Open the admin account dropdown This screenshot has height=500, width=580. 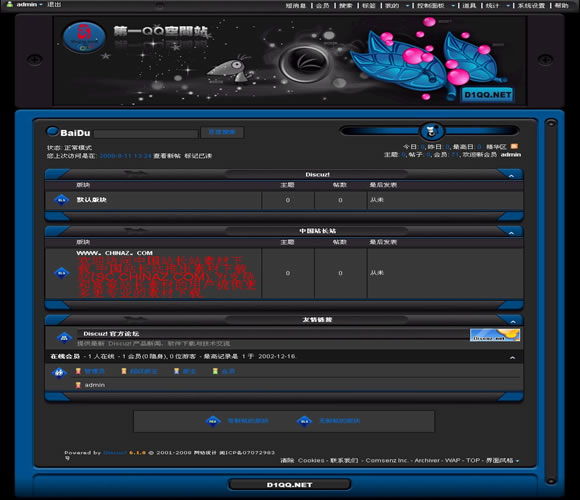(x=30, y=4)
